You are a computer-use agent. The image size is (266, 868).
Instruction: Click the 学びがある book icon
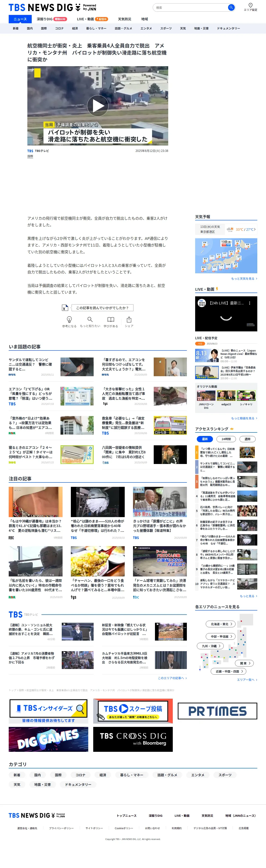pos(111,319)
